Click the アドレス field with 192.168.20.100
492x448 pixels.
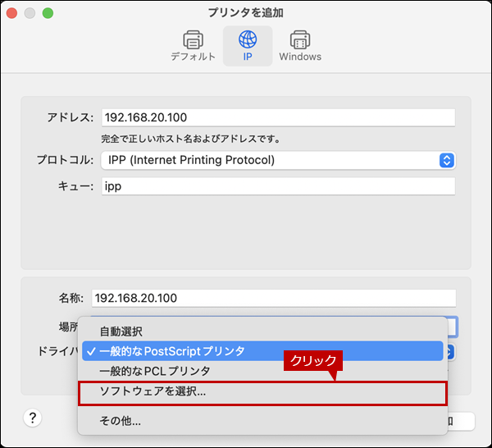(277, 117)
